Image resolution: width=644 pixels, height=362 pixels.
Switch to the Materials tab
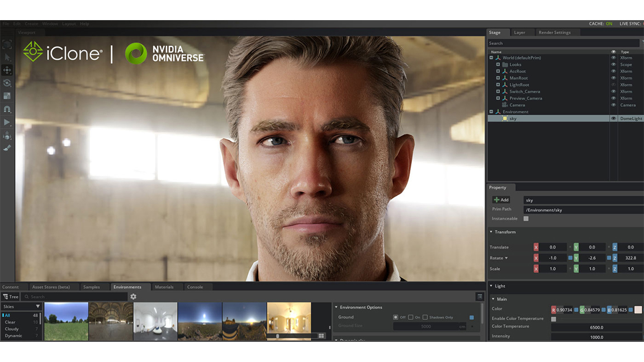(164, 287)
